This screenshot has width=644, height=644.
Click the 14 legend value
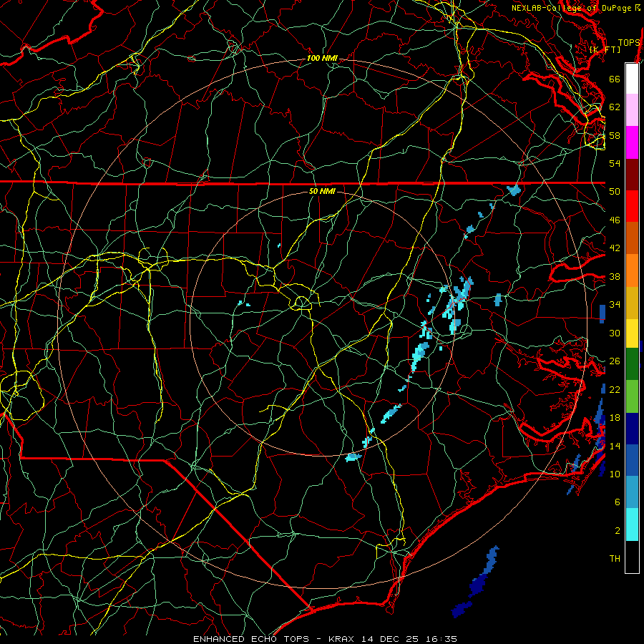(615, 446)
